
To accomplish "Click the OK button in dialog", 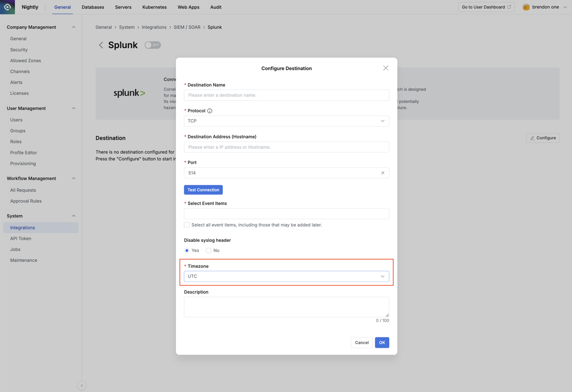I will (382, 343).
